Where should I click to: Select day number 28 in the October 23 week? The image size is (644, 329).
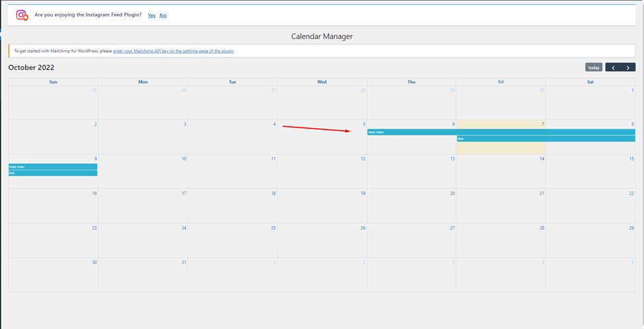pyautogui.click(x=542, y=227)
